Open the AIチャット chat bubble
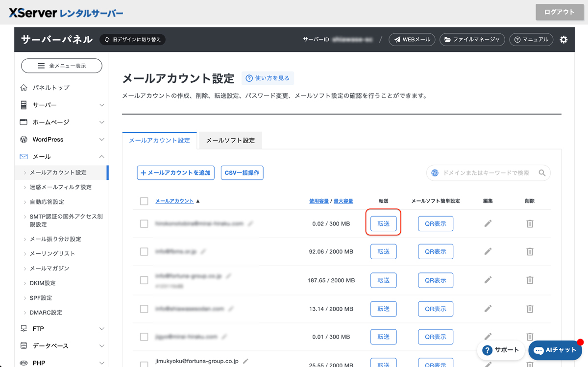 click(x=555, y=350)
